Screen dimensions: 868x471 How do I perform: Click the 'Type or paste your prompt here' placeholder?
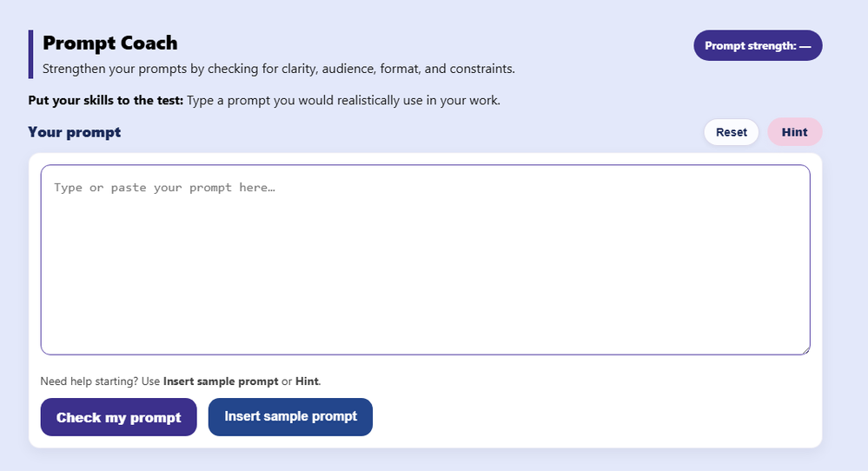click(164, 188)
